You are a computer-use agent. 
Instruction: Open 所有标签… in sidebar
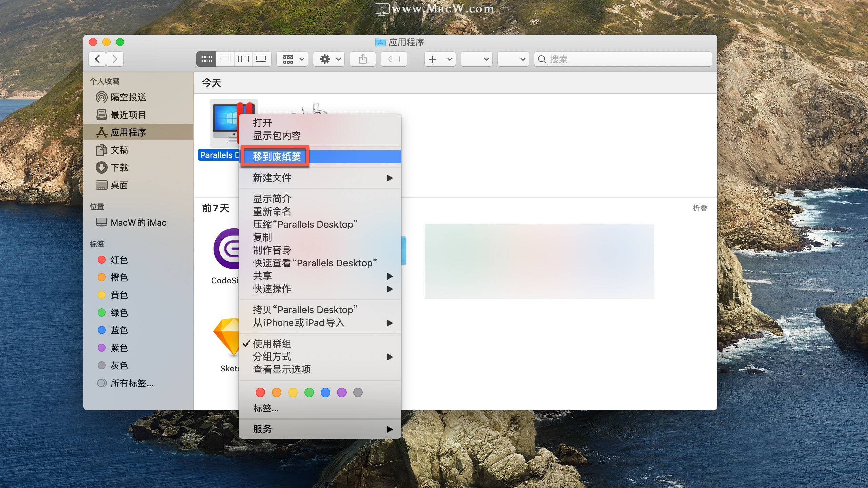pos(131,383)
